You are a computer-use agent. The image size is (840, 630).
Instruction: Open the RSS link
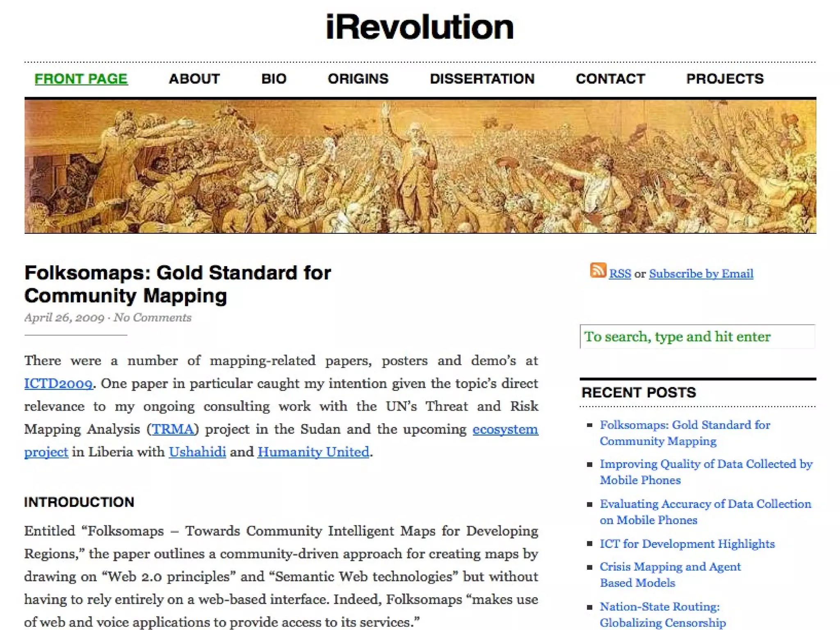point(620,274)
